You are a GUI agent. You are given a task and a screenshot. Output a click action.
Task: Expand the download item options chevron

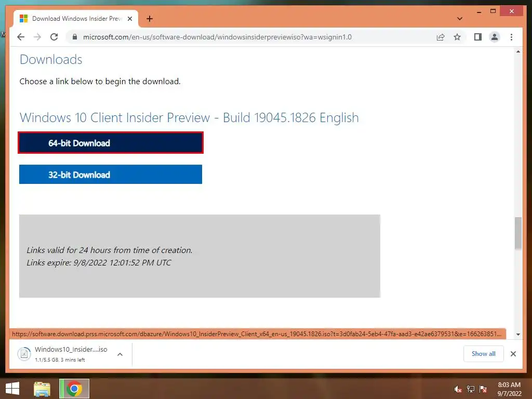pyautogui.click(x=120, y=354)
